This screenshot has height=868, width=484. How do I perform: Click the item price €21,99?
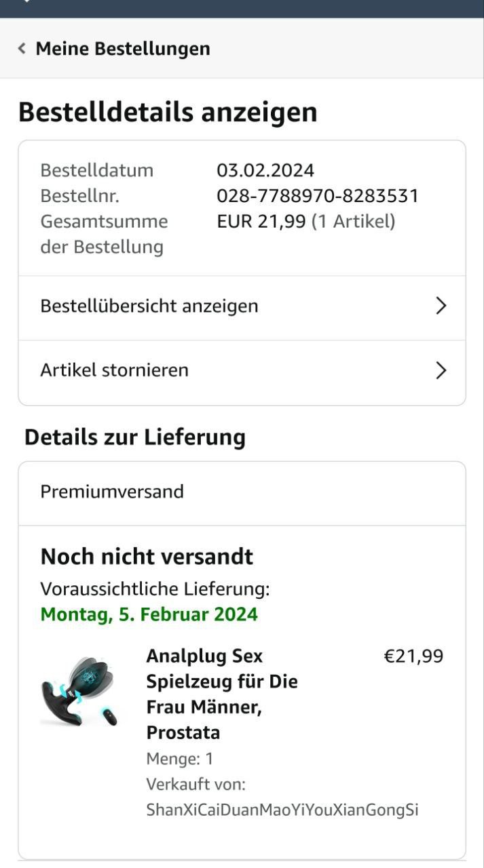click(413, 656)
